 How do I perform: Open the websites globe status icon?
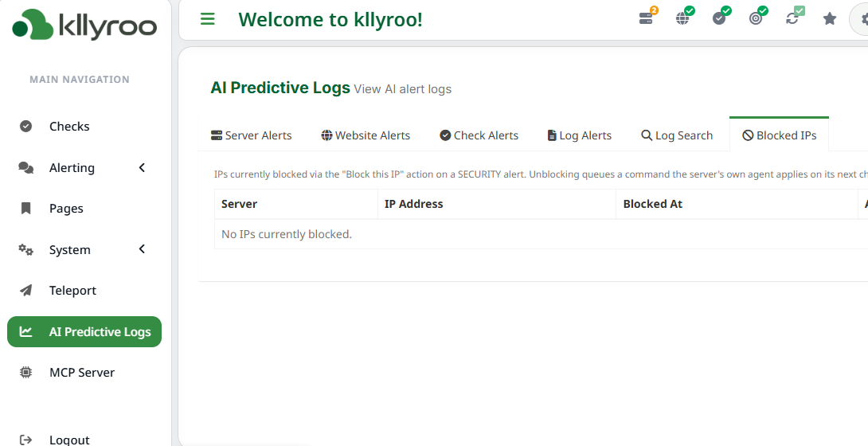pyautogui.click(x=684, y=18)
